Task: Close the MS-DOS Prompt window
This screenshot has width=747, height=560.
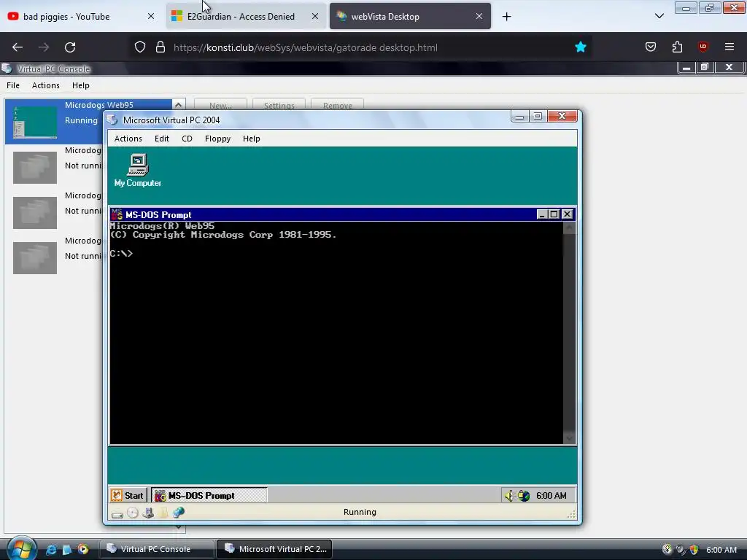Action: point(567,214)
